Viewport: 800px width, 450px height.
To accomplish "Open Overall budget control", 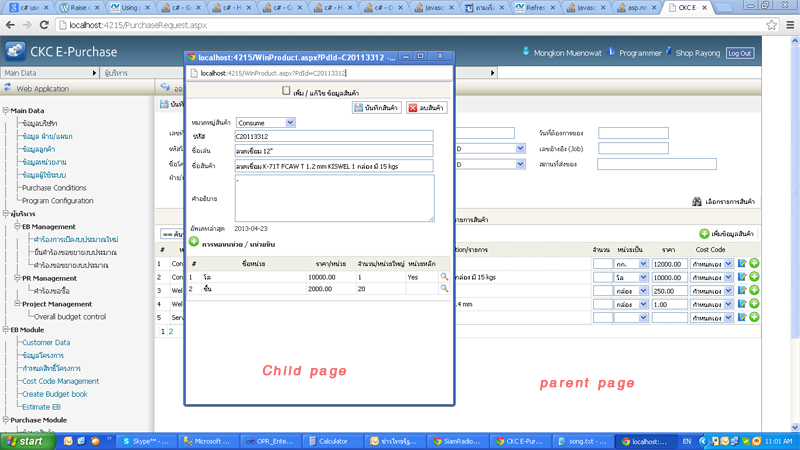I will (70, 316).
